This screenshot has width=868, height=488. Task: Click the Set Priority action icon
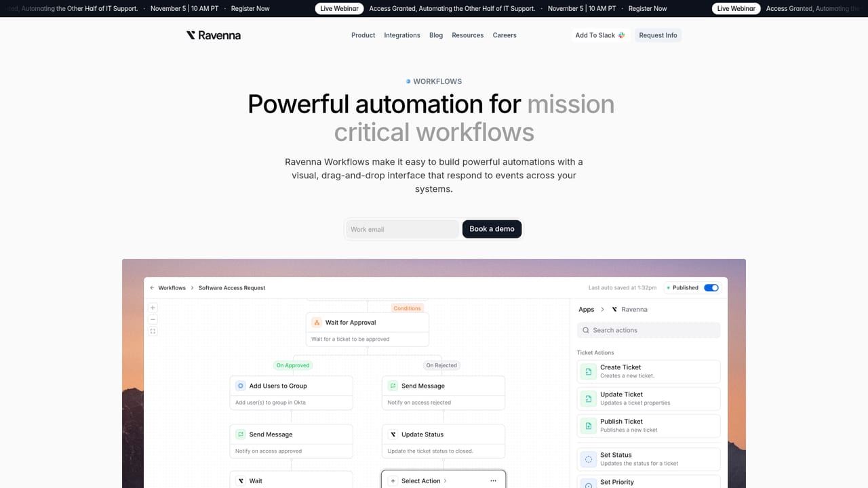(x=588, y=483)
